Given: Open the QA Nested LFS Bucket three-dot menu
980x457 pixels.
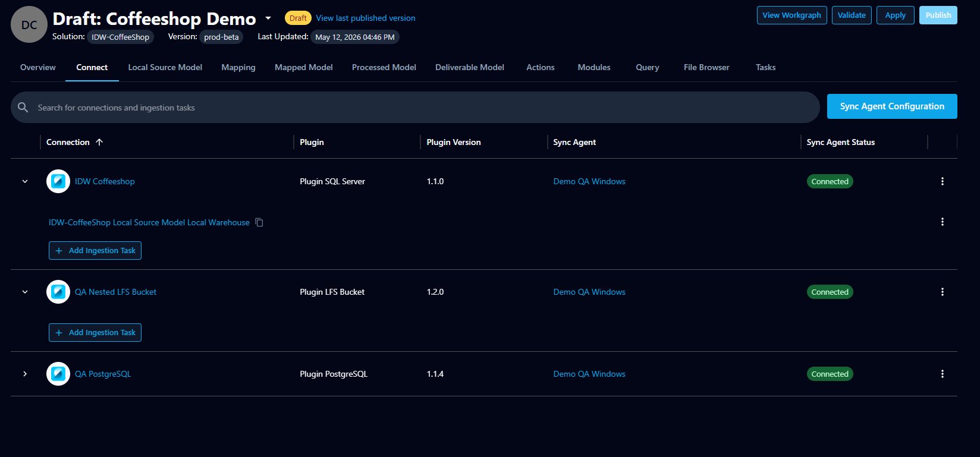Looking at the screenshot, I should click(x=942, y=292).
